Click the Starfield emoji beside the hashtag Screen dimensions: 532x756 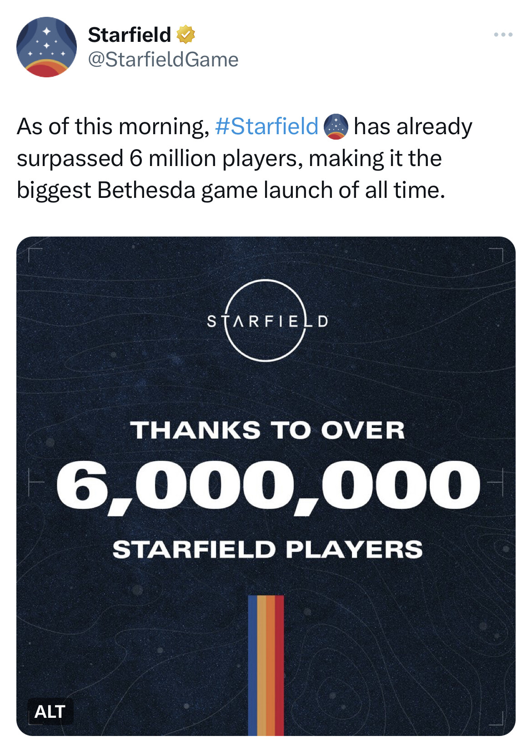(336, 126)
